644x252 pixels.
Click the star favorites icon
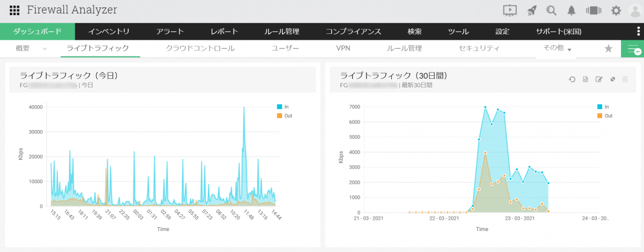[x=609, y=48]
